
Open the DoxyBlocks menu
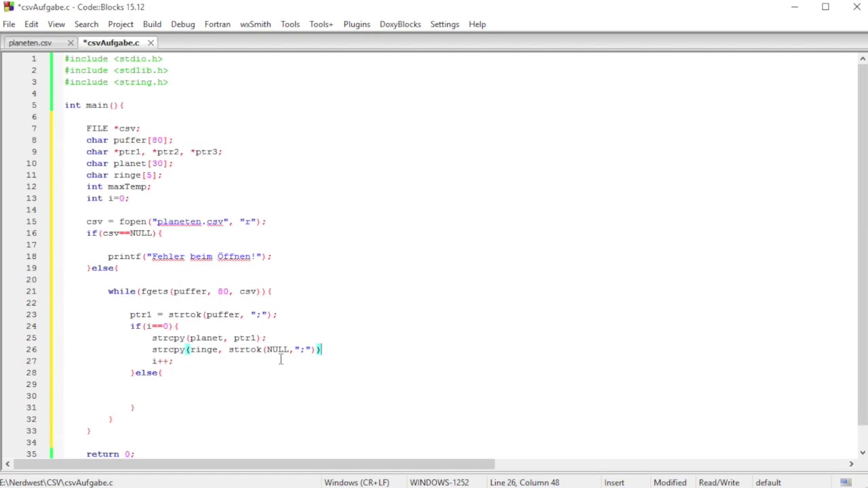coord(400,24)
